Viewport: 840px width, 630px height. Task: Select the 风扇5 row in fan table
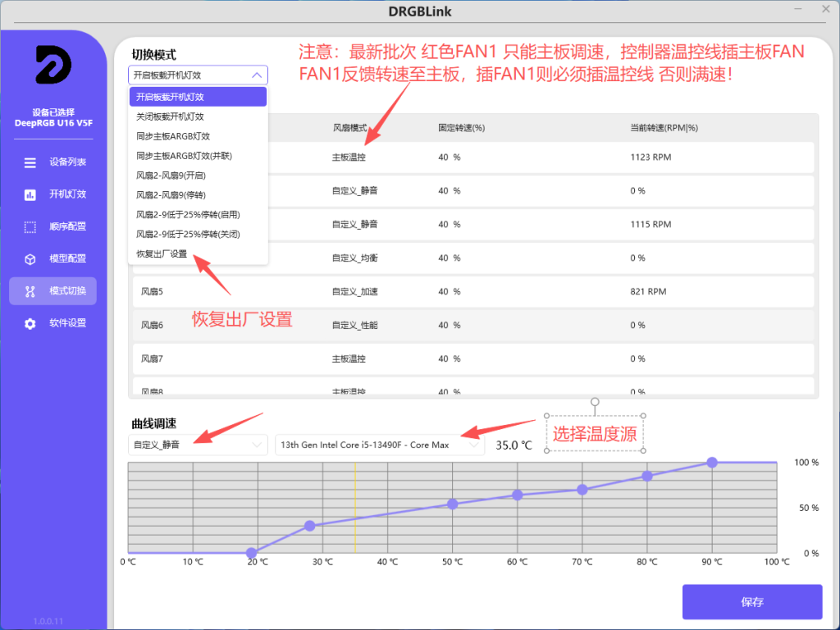point(472,291)
